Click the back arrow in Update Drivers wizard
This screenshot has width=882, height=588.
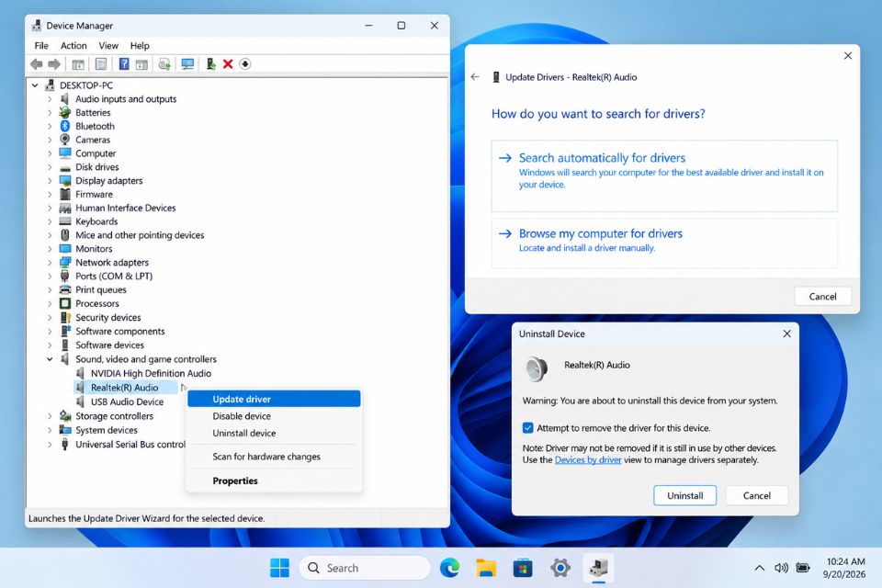[x=475, y=77]
